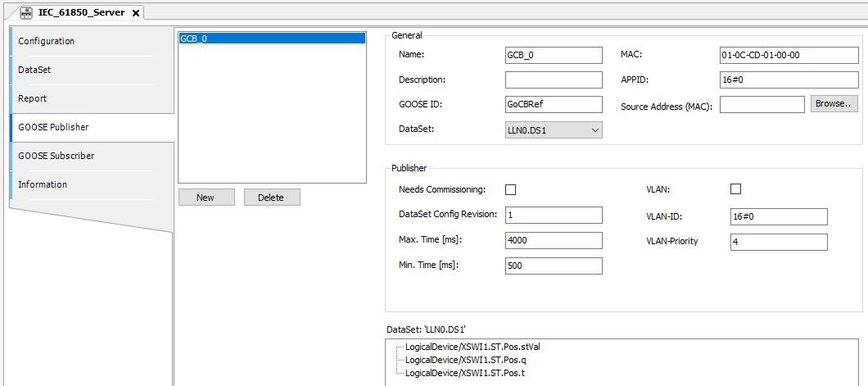868x386 pixels.
Task: Click the IEC_61850_Server tab icon
Action: [x=27, y=12]
